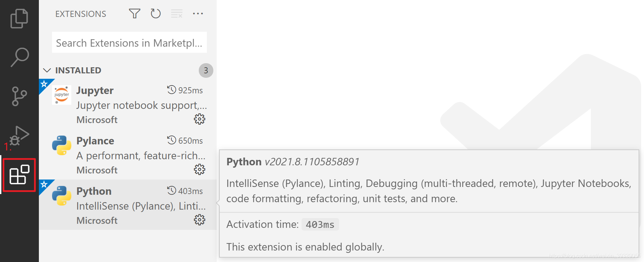Viewport: 644px width, 262px height.
Task: Click 'This extension is enabled globally' text
Action: pos(305,247)
